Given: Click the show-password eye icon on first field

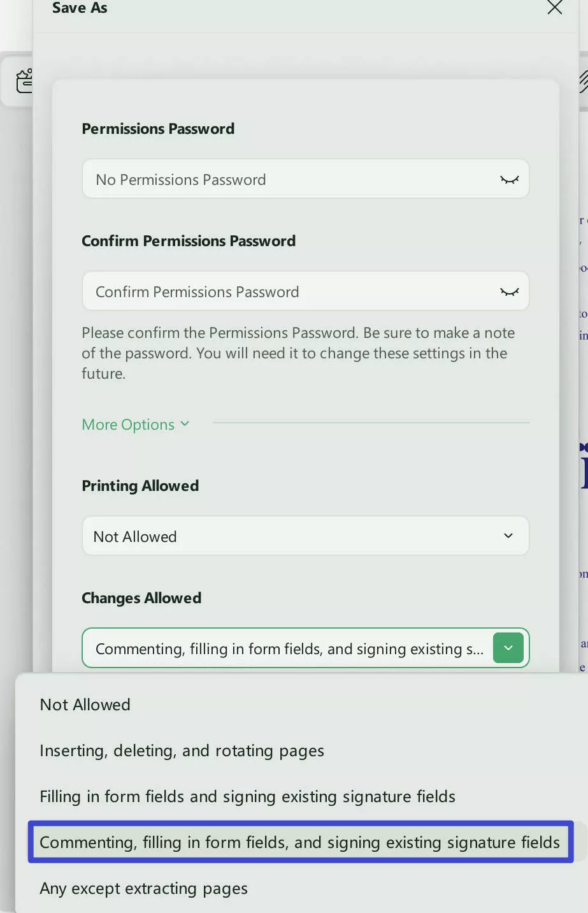Looking at the screenshot, I should point(509,179).
